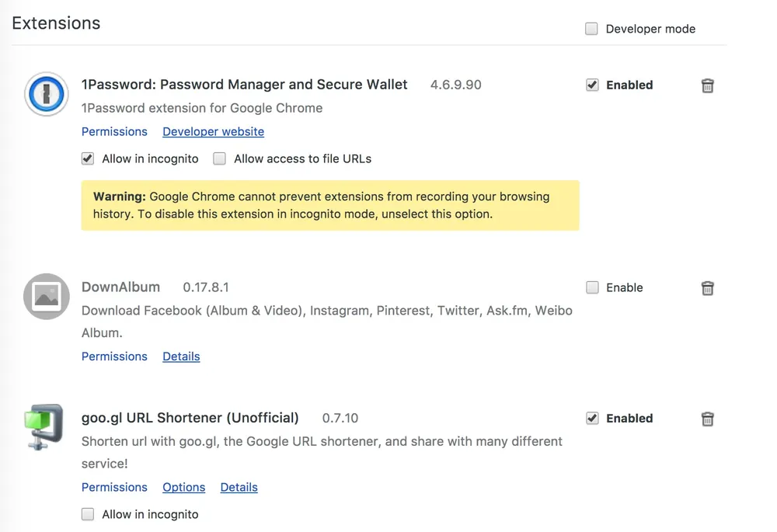Click the goo.gl URL Shortener icon
The height and width of the screenshot is (532, 777).
[x=44, y=427]
